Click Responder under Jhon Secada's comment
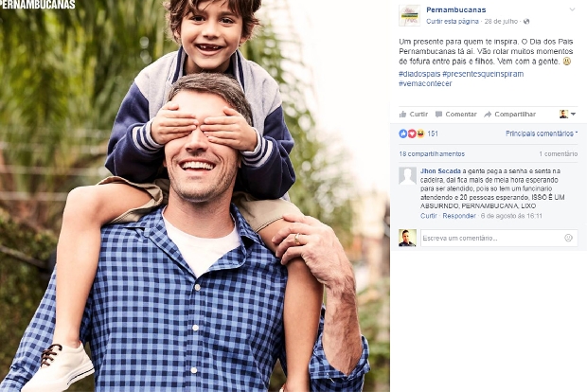Screen dimensions: 587x392 click(459, 216)
